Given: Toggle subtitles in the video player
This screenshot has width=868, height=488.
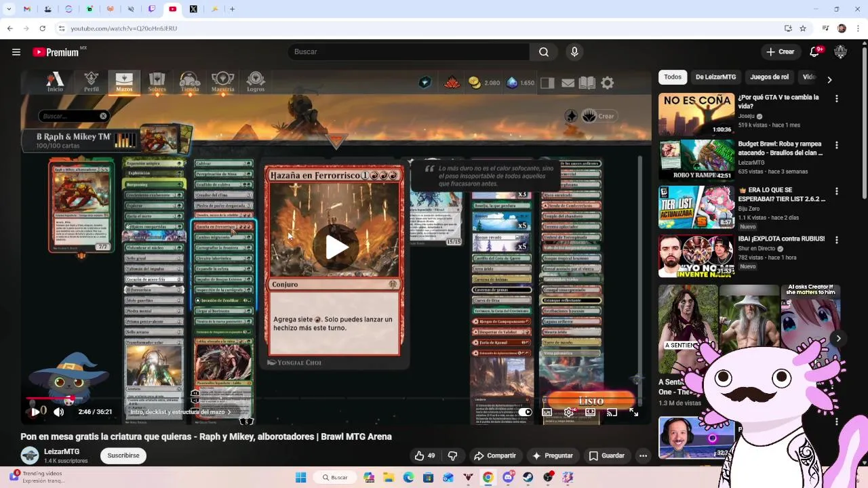Looking at the screenshot, I should coord(547,412).
